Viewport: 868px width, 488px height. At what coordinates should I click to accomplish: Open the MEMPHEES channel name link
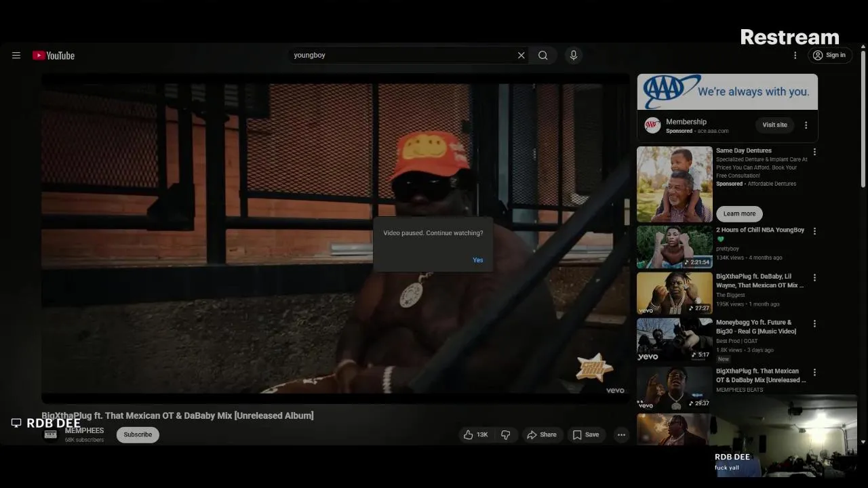pos(84,431)
